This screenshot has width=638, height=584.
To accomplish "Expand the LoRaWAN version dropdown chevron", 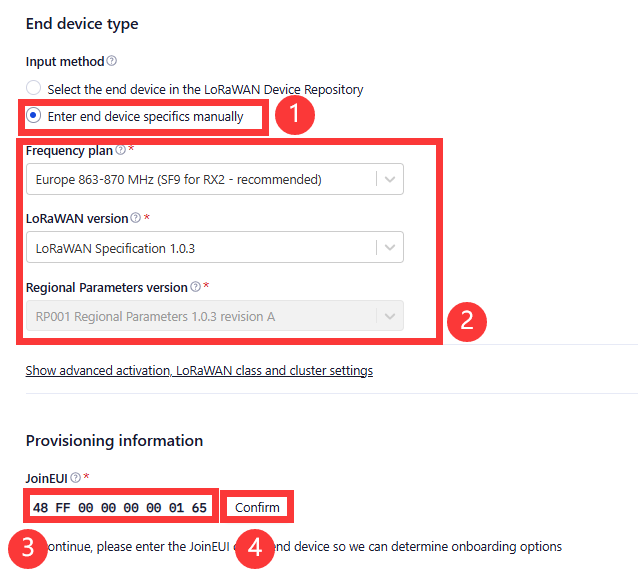I will click(x=390, y=247).
